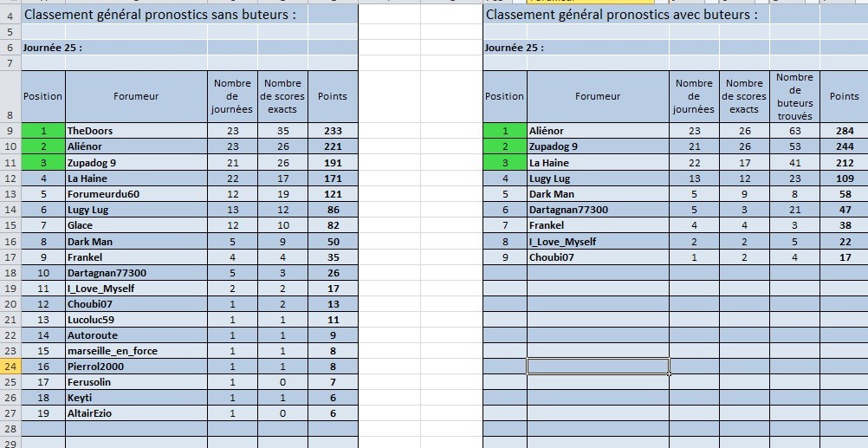Click "Choubi07" in the avec buteurs table

pos(598,257)
